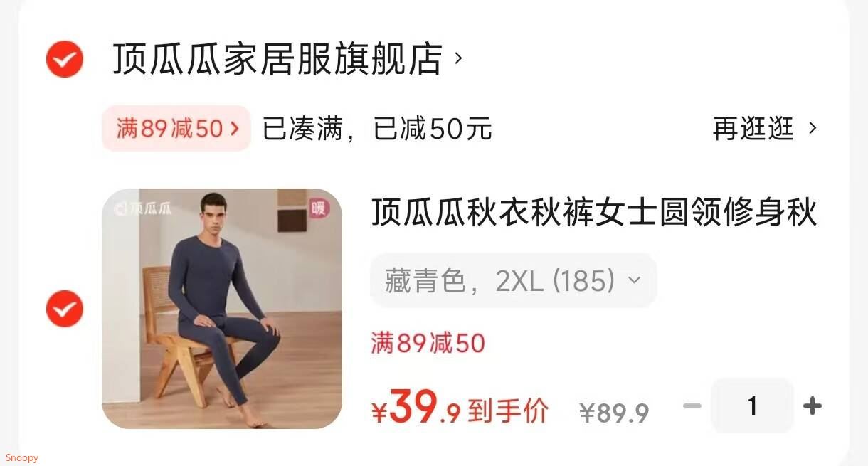The width and height of the screenshot is (868, 466).
Task: Open the thermal underwear product thumbnail
Action: (222, 309)
